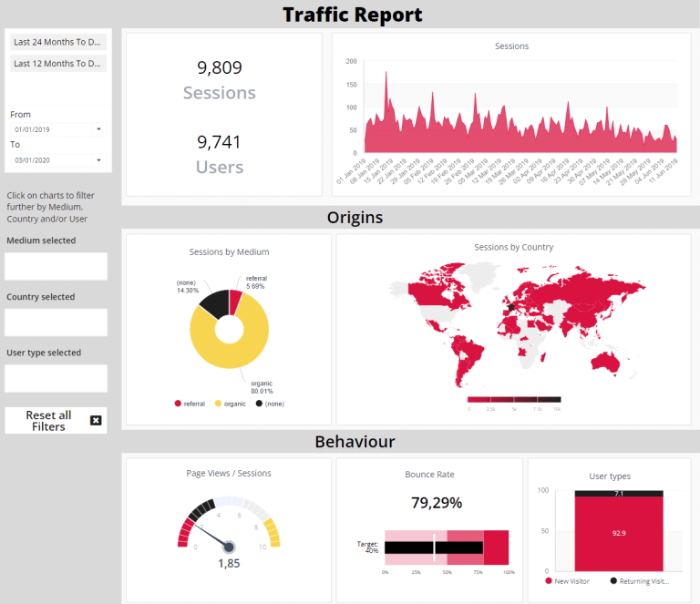The height and width of the screenshot is (604, 700).
Task: Toggle the Returning Visitor legend item
Action: click(613, 580)
